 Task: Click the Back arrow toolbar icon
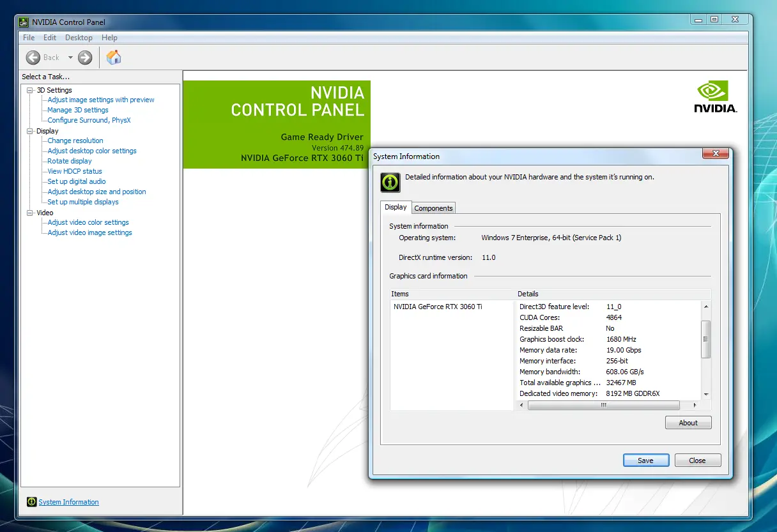[33, 57]
